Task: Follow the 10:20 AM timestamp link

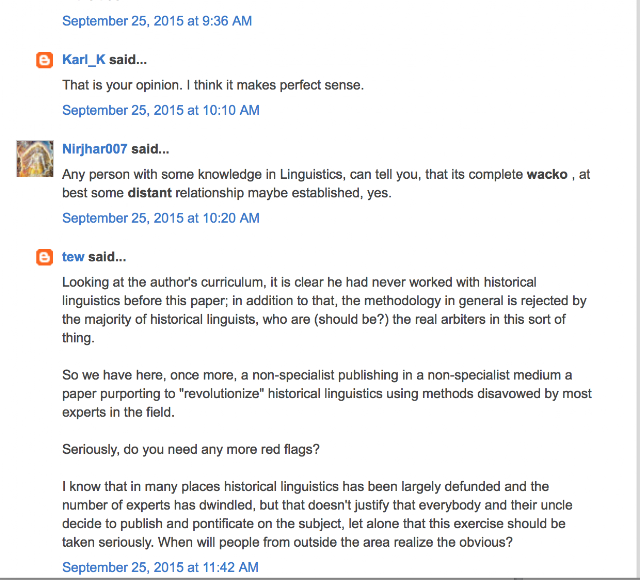Action: coord(161,218)
